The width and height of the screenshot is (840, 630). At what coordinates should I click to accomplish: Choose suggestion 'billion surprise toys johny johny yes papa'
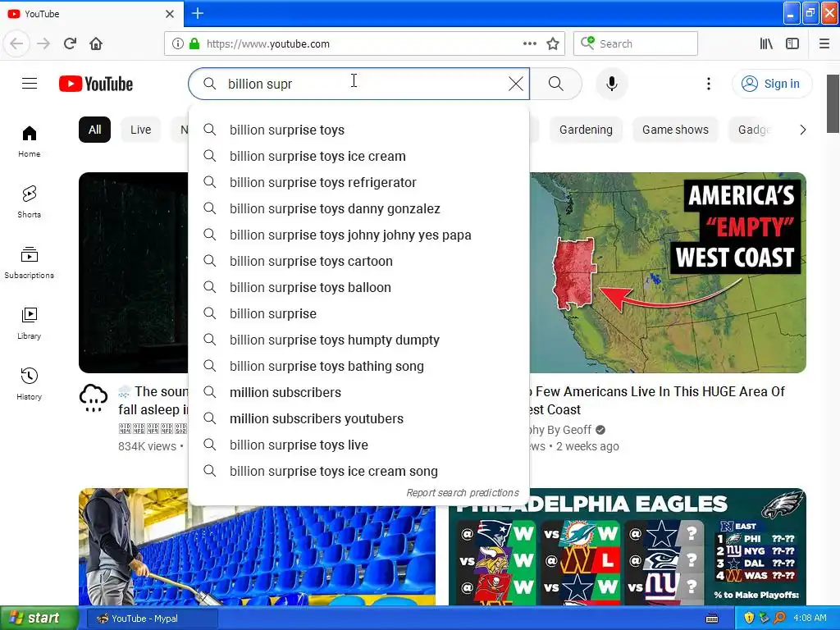click(x=359, y=235)
